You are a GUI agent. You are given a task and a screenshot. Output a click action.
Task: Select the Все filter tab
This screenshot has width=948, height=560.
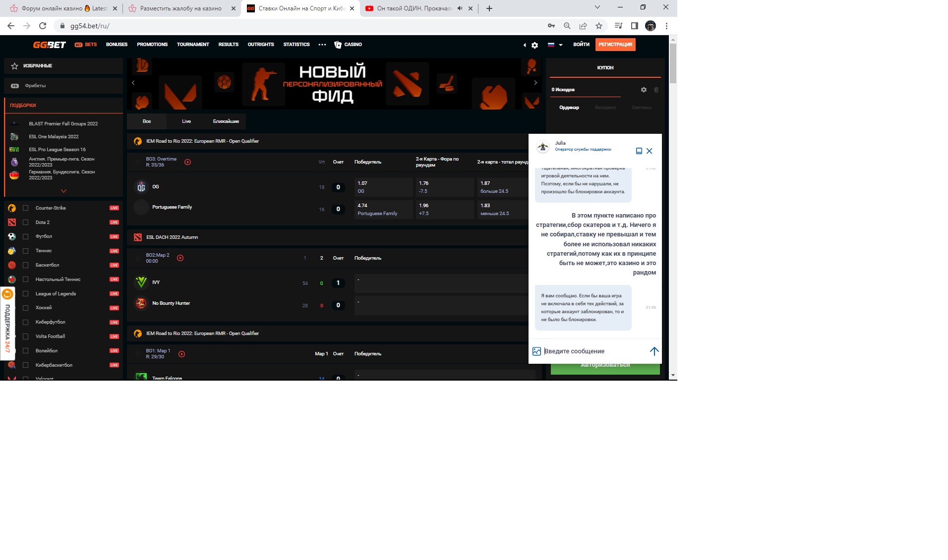coord(147,121)
